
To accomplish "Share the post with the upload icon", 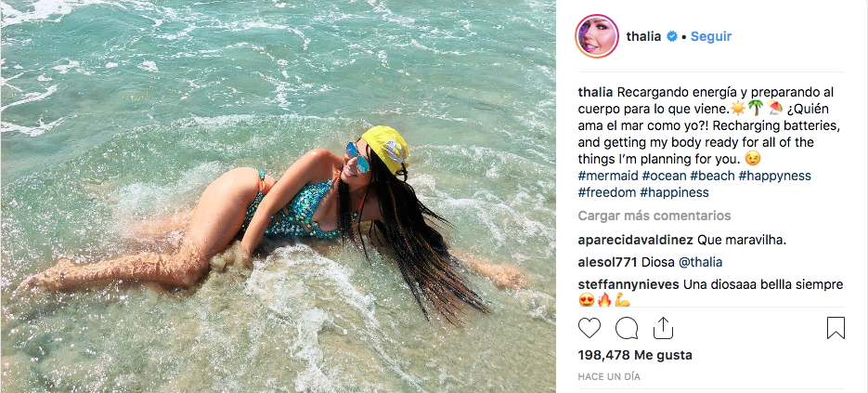I will 663,328.
